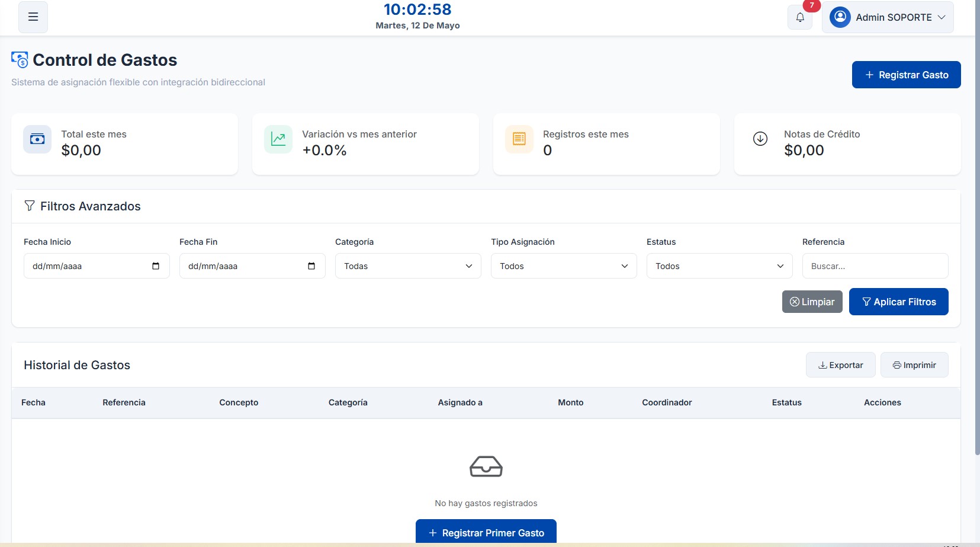Click the Total este mes money icon

tap(37, 139)
